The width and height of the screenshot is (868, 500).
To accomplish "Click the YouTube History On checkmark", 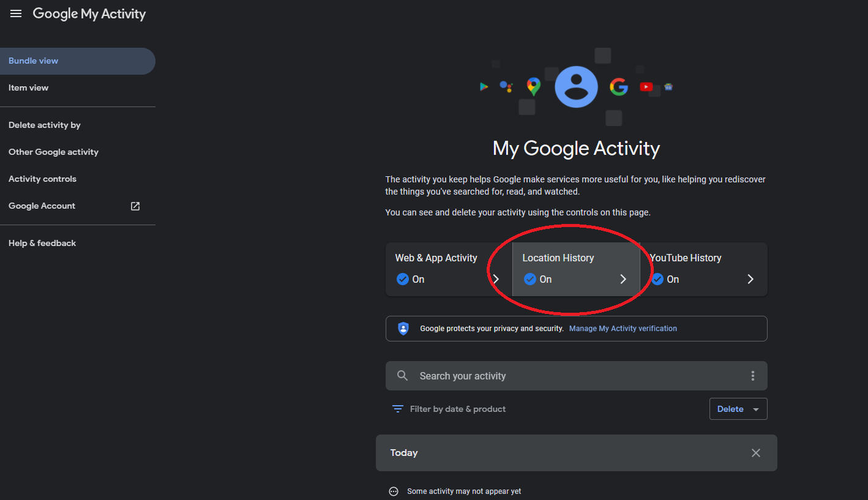I will [x=657, y=279].
